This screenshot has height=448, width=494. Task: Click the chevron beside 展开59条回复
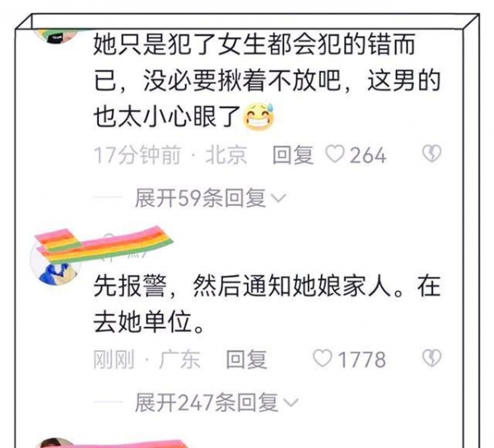click(x=279, y=198)
